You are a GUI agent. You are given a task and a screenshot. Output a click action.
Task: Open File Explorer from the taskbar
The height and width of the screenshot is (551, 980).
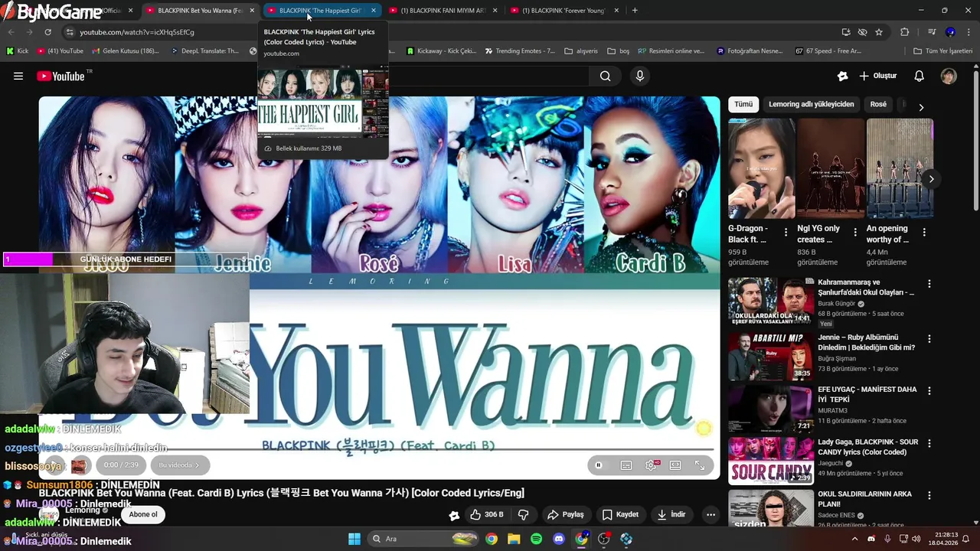click(x=514, y=539)
